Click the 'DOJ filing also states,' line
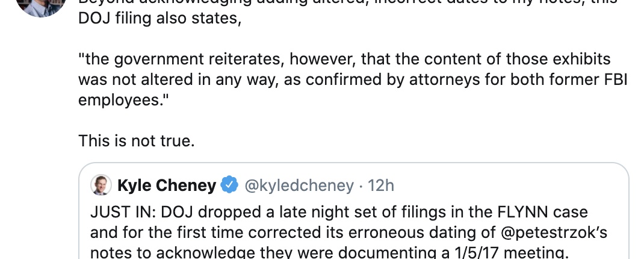Image resolution: width=644 pixels, height=259 pixels. point(159,19)
